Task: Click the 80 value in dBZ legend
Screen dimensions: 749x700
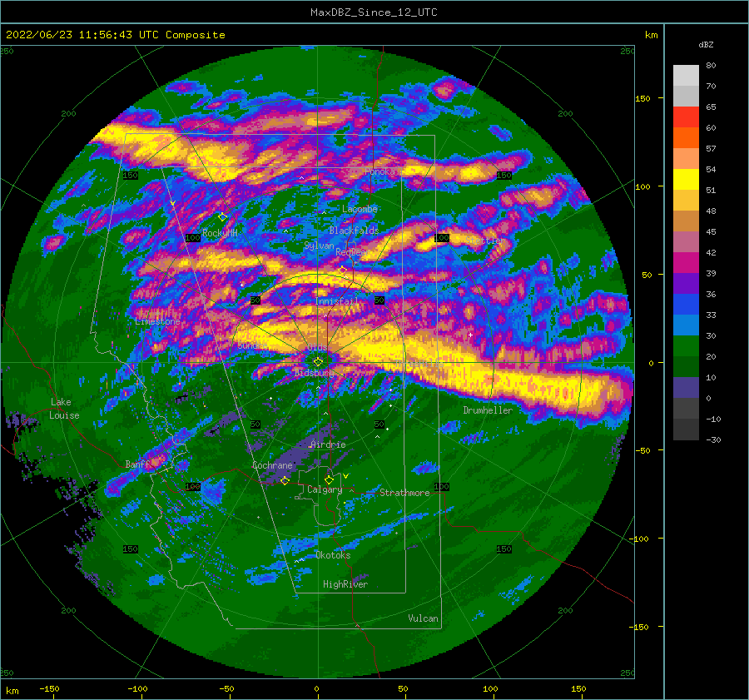Action: click(711, 66)
